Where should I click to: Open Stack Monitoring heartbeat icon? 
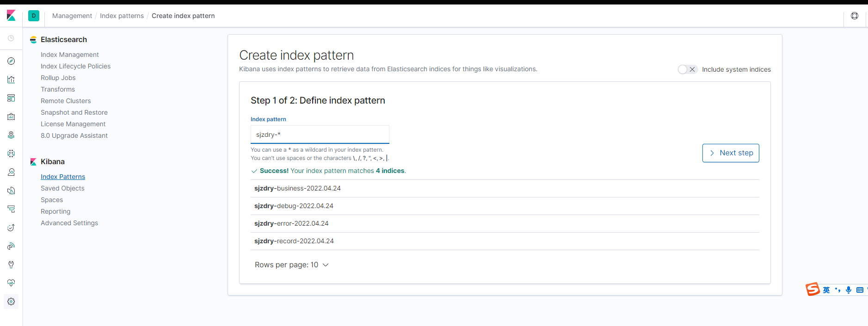pos(11,283)
